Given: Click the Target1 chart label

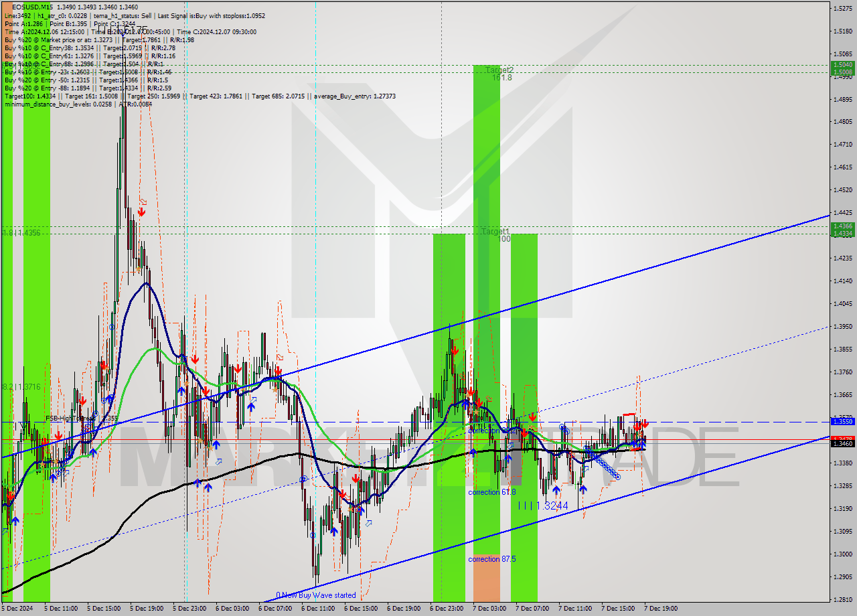Looking at the screenshot, I should (496, 231).
